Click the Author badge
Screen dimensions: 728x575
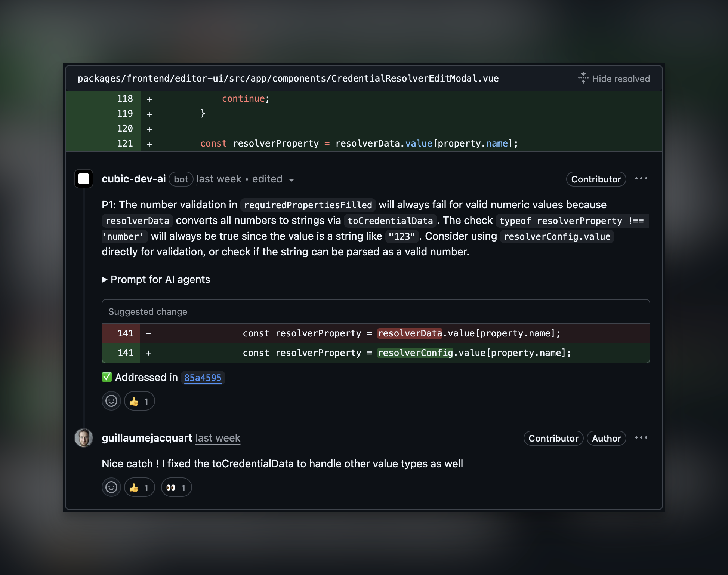(607, 438)
